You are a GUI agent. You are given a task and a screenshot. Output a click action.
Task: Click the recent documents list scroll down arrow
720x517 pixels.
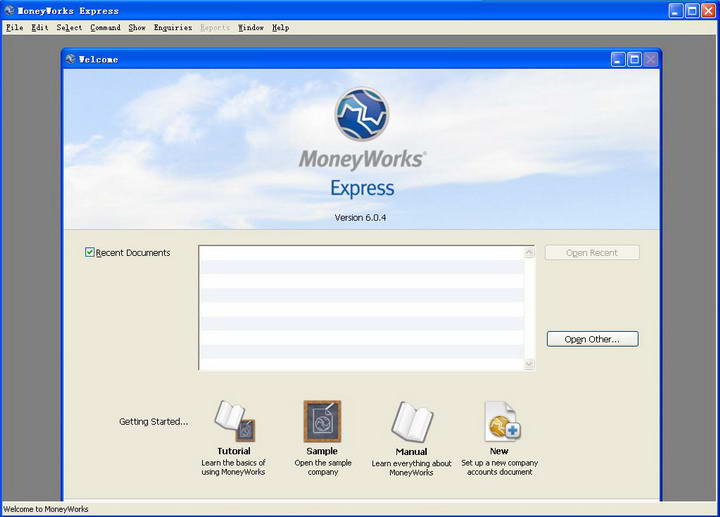click(x=529, y=364)
